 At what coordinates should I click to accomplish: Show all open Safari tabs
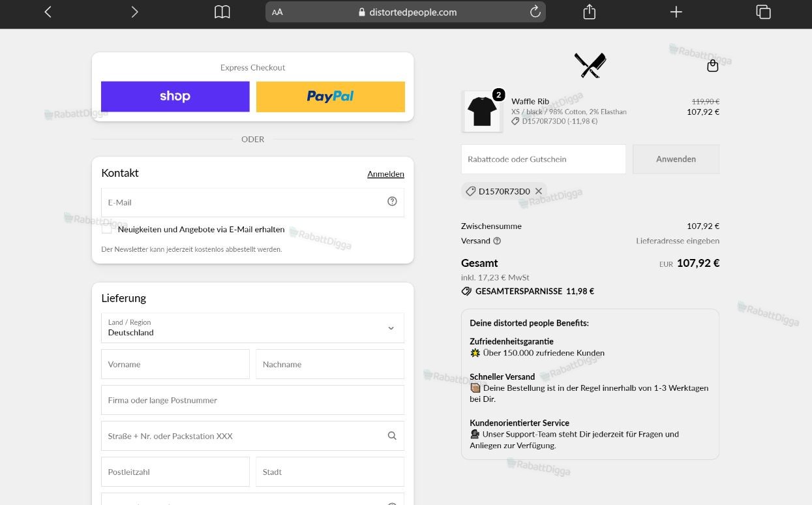point(763,12)
